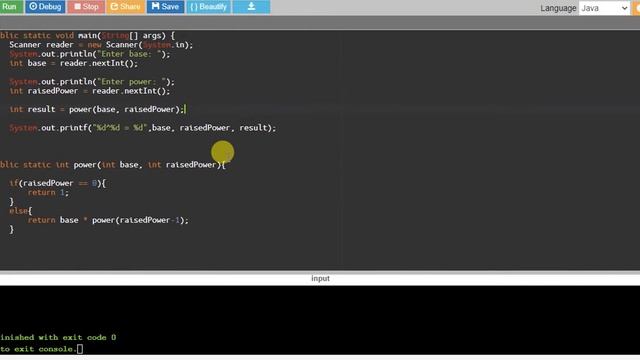This screenshot has height=360, width=640.
Task: Click the power method signature line
Action: [113, 165]
